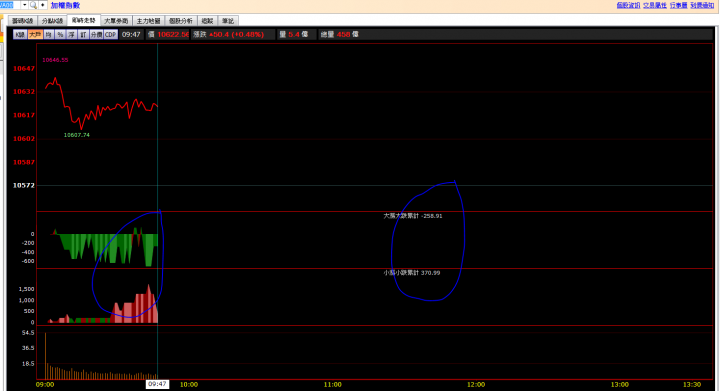Click the tall opening volume bar at 09:00
The height and width of the screenshot is (391, 720).
(x=45, y=356)
